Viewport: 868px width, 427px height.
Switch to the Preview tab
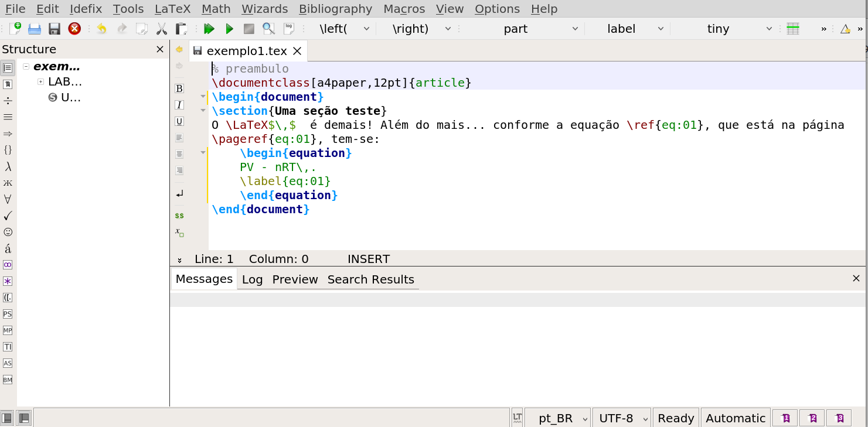[x=295, y=279]
